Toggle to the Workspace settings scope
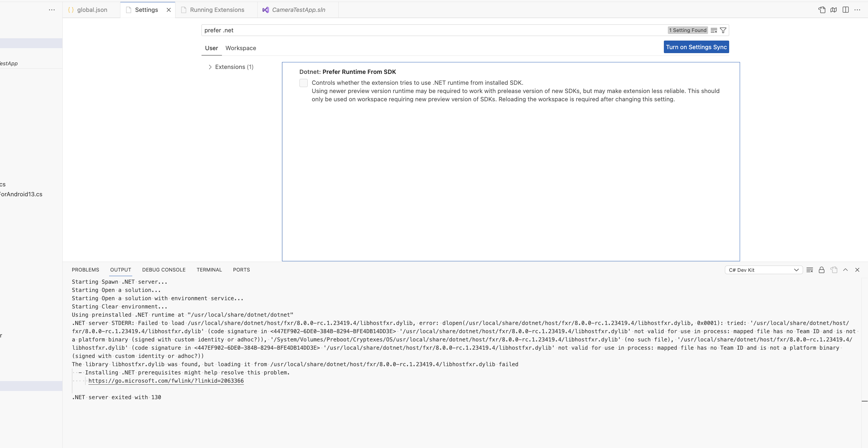 (x=240, y=48)
